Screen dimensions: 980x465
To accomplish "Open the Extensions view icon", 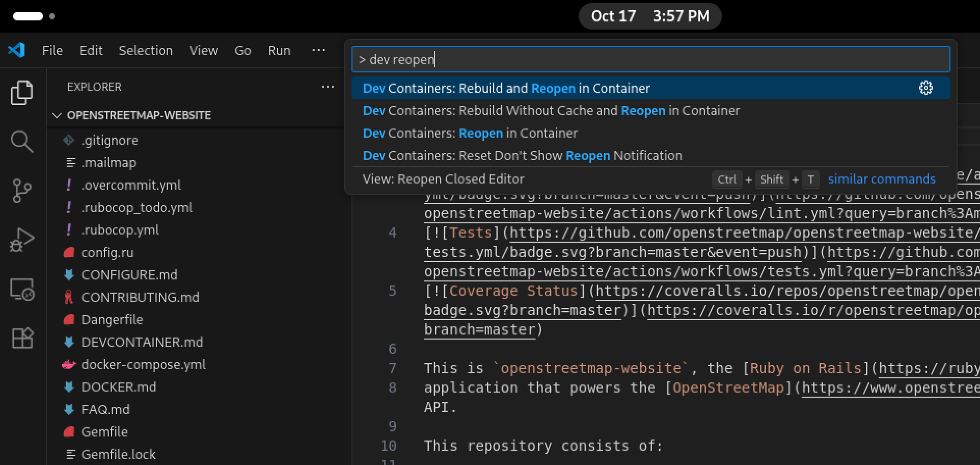I will (22, 338).
